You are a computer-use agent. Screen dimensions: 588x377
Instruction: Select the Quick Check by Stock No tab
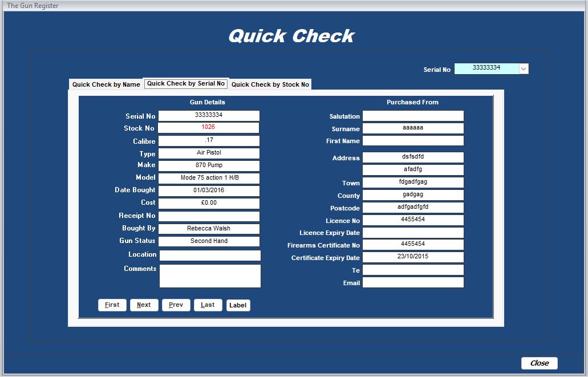tap(270, 84)
